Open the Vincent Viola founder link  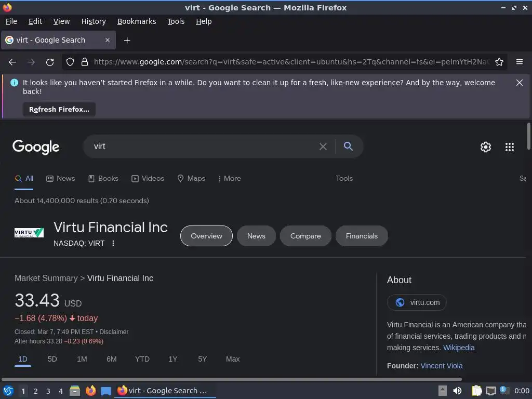442,366
